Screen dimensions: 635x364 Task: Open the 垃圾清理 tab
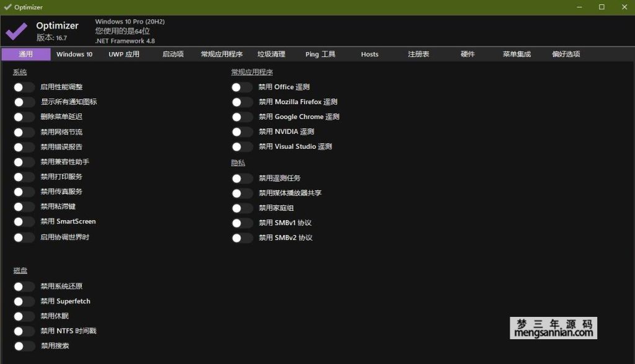pos(272,54)
